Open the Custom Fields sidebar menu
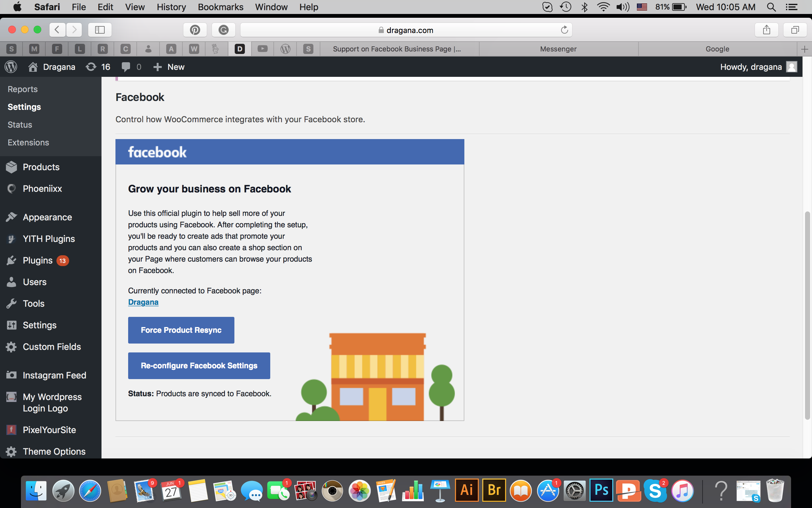 click(x=52, y=347)
